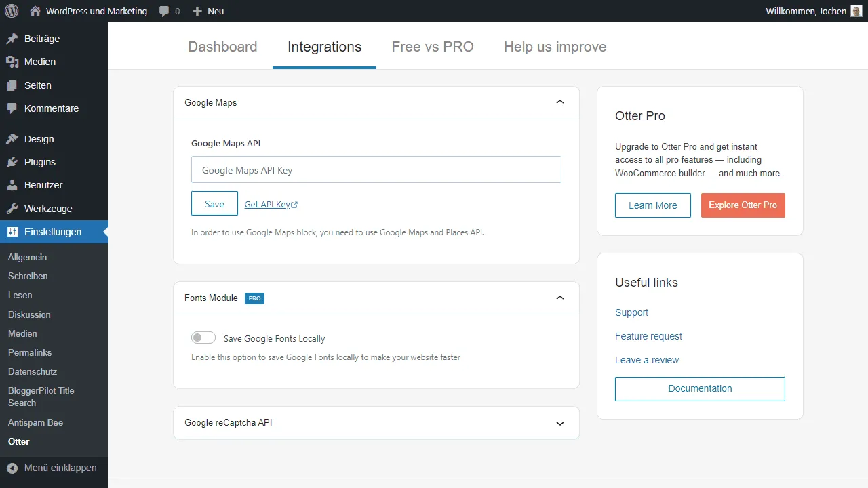Click the Design brush icon
868x488 pixels.
point(12,139)
